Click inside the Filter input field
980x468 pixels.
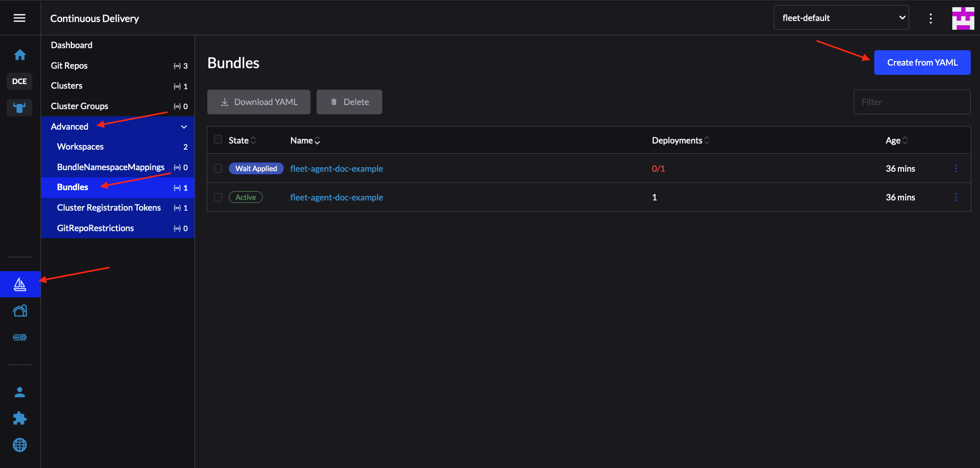[912, 101]
